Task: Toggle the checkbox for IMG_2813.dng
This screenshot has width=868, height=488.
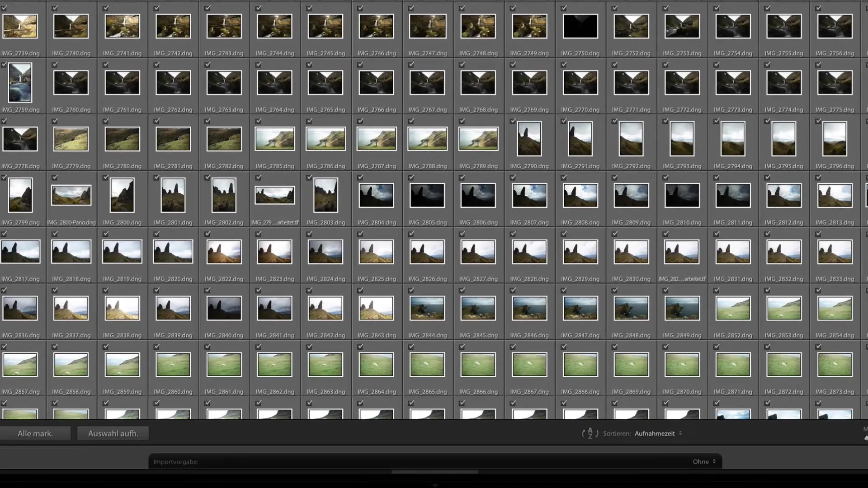Action: 818,178
